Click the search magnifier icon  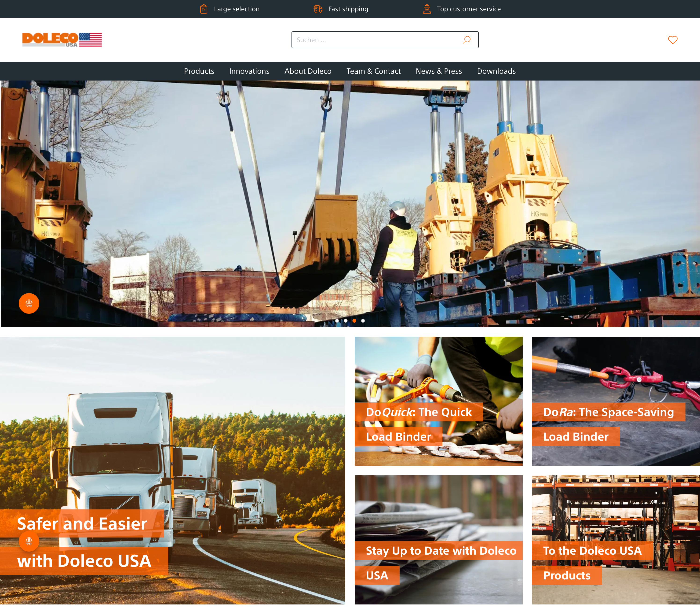(467, 40)
